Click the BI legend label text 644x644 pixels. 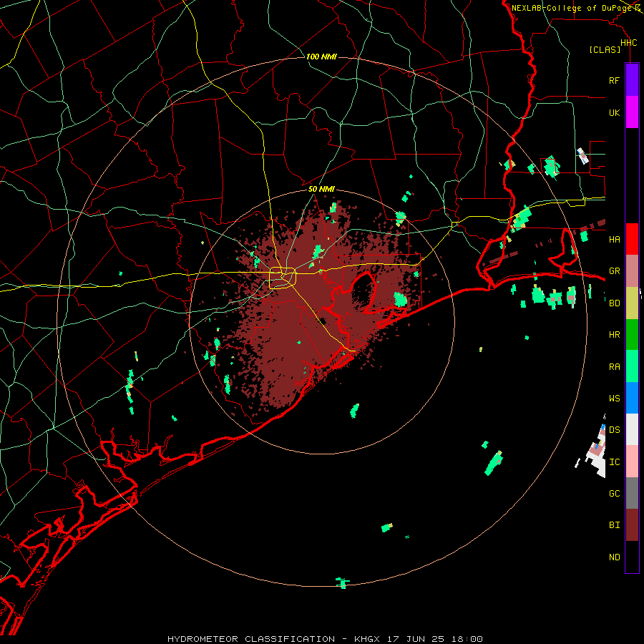pyautogui.click(x=614, y=525)
